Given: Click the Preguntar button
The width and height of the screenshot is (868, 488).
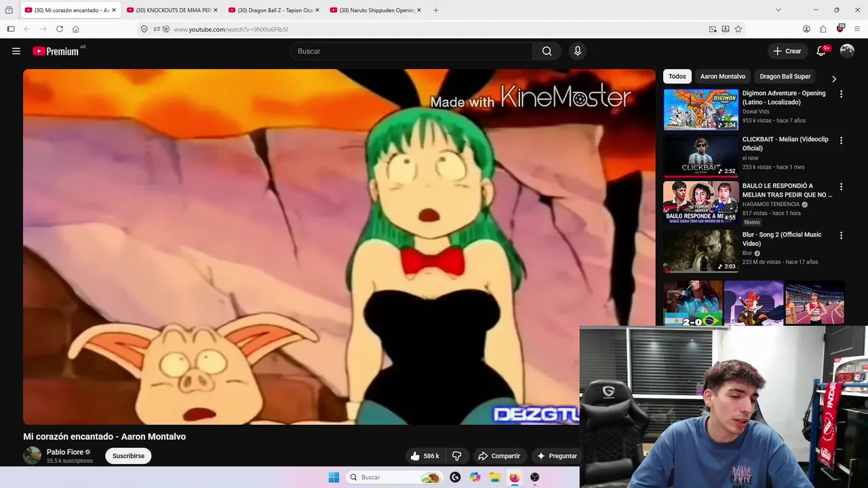Looking at the screenshot, I should click(x=556, y=456).
